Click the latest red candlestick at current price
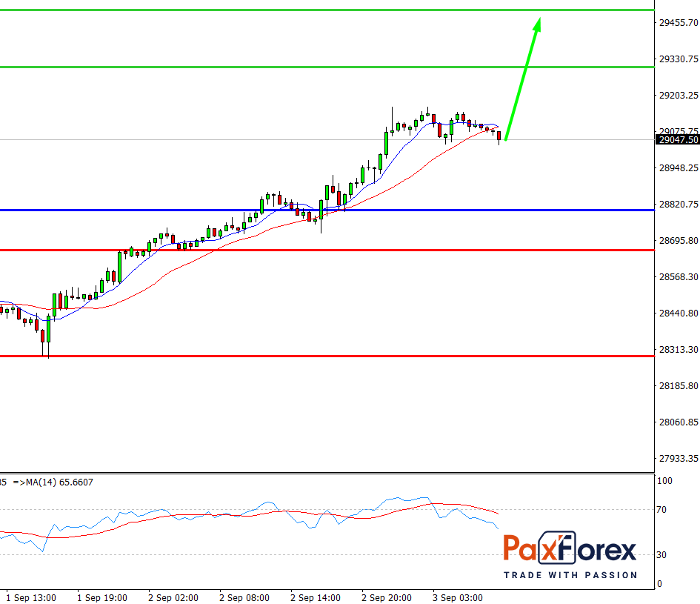This screenshot has height=604, width=700. (499, 136)
